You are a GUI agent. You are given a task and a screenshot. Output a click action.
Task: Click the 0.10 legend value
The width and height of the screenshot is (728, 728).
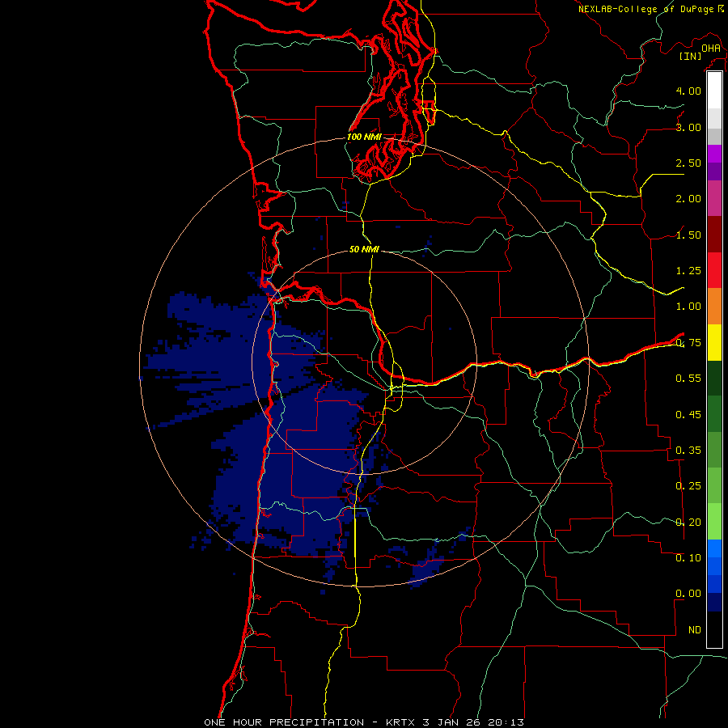(x=688, y=558)
